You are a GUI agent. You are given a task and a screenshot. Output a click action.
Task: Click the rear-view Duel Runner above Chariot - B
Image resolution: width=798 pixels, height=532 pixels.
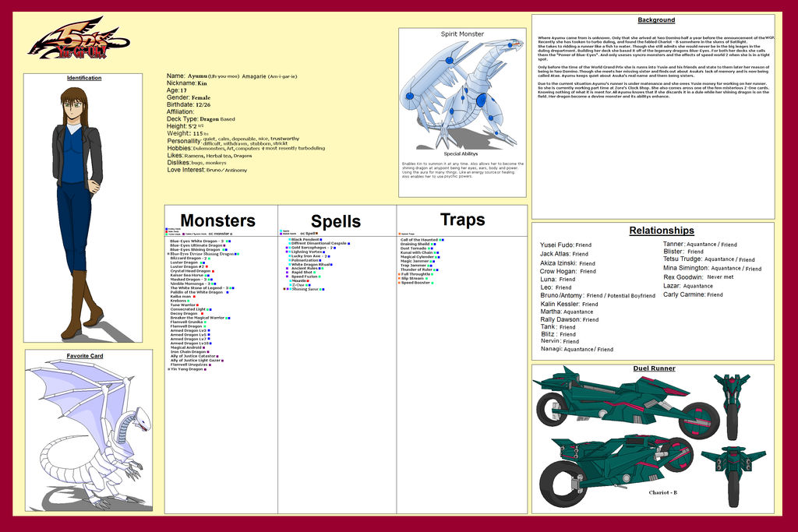tap(733, 476)
